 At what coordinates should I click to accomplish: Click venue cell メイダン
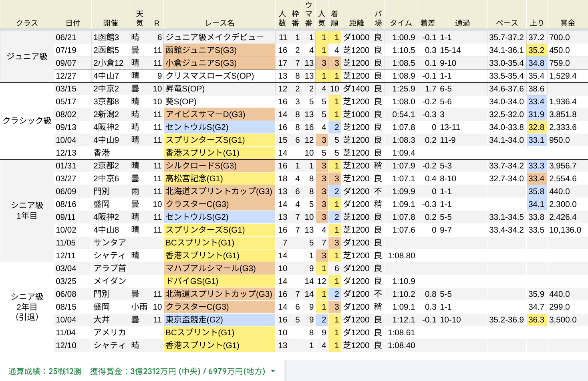(111, 281)
